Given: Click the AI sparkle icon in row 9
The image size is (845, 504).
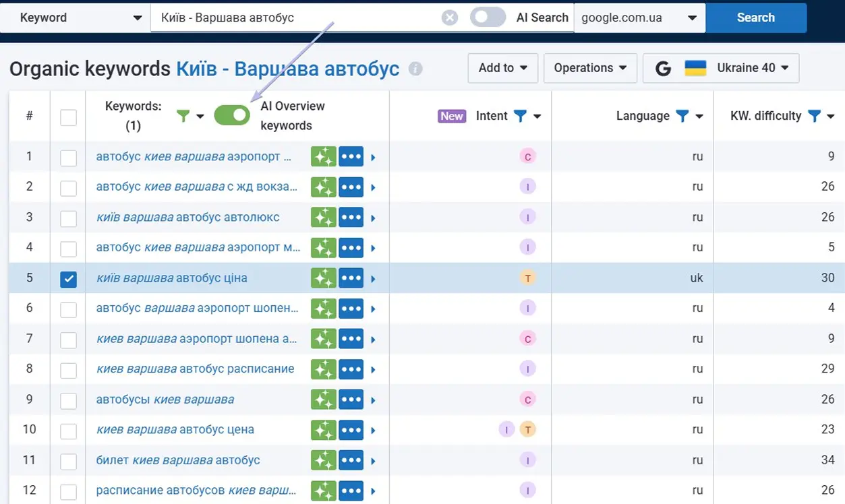Looking at the screenshot, I should [323, 400].
